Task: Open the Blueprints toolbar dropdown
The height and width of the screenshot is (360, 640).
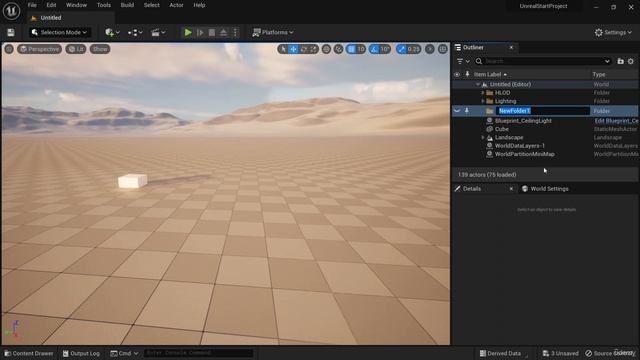Action: pyautogui.click(x=135, y=32)
